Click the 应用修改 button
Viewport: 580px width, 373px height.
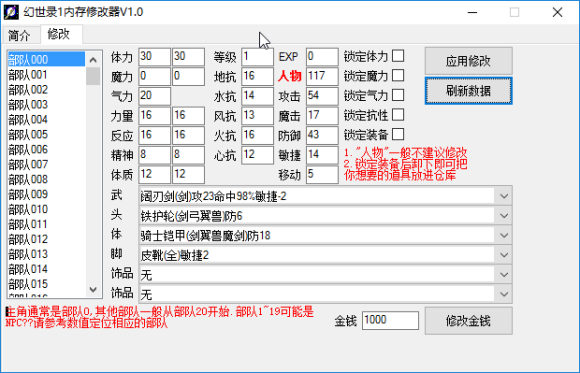pos(468,61)
